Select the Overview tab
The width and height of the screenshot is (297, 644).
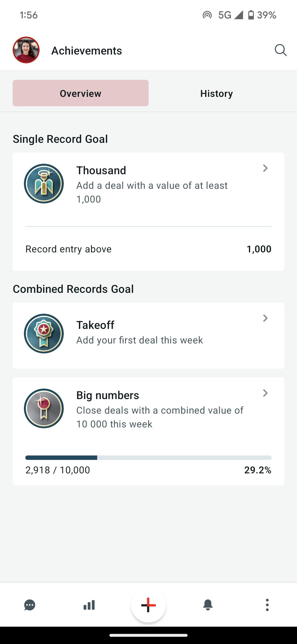pyautogui.click(x=81, y=93)
